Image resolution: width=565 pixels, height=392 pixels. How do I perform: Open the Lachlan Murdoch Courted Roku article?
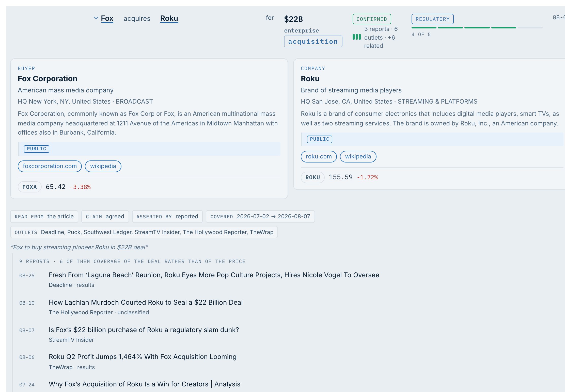tap(146, 302)
